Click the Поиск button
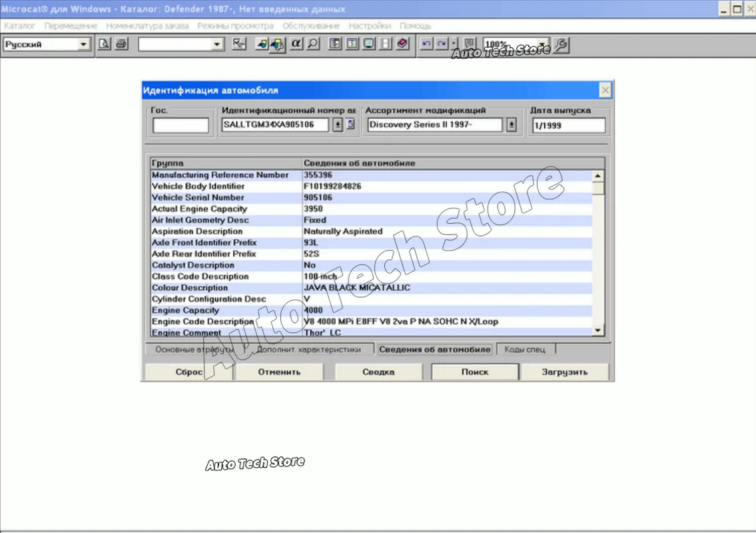This screenshot has width=756, height=533. 475,372
